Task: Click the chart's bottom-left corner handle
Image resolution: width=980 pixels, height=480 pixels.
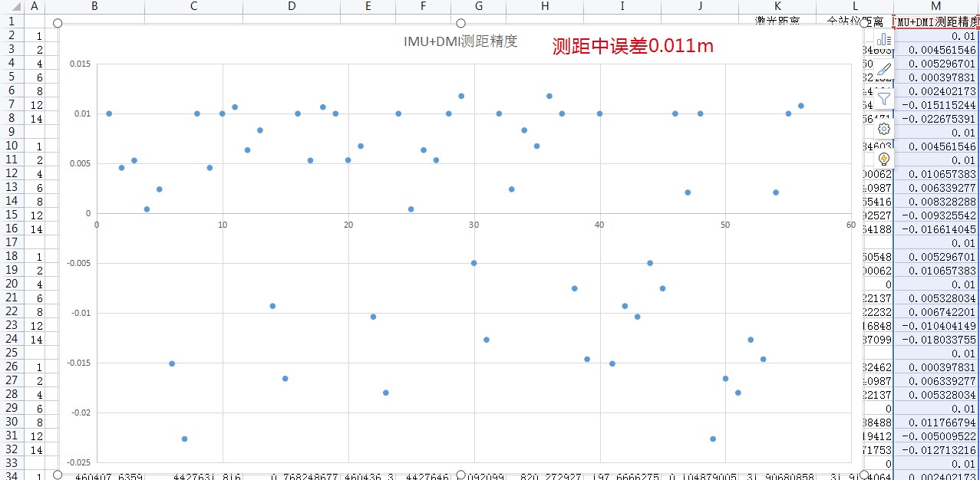Action: point(58,475)
